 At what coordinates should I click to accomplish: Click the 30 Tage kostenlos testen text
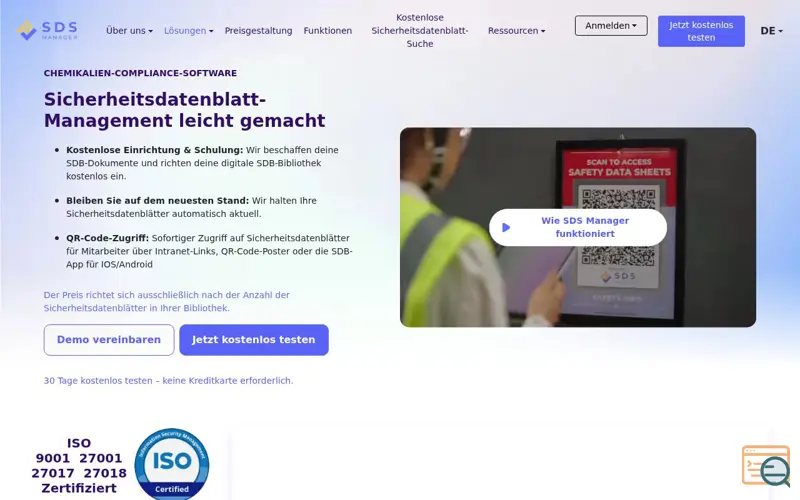coord(168,381)
